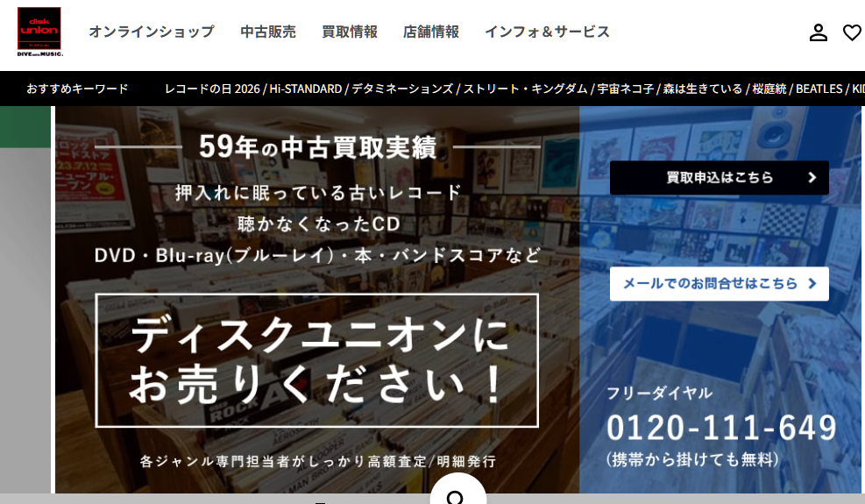Select keyword Hi-STANDARD
The width and height of the screenshot is (865, 504).
(306, 89)
